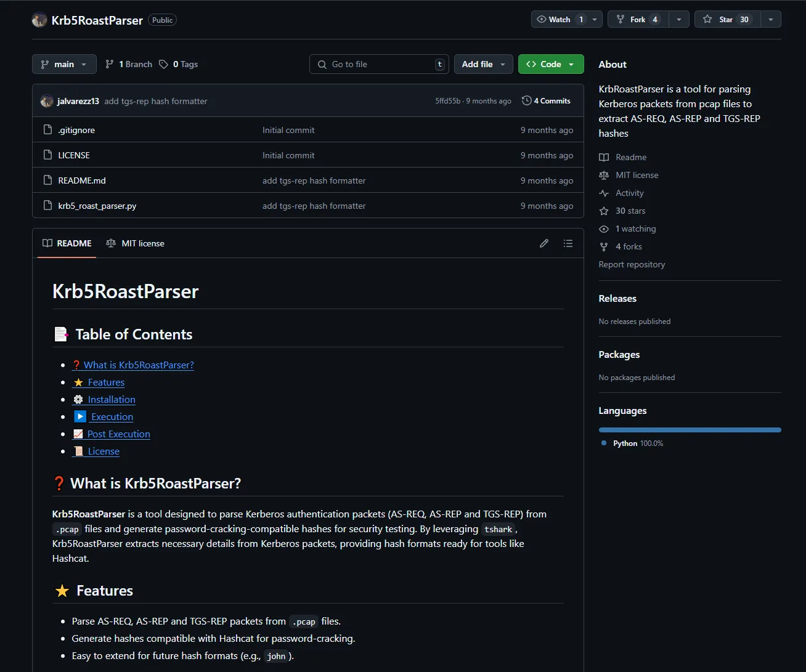806x672 pixels.
Task: Focus the Go to file search field
Action: pyautogui.click(x=379, y=64)
